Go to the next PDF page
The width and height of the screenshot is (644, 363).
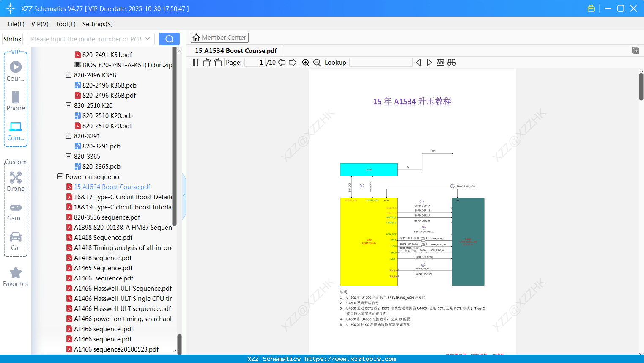pyautogui.click(x=293, y=63)
